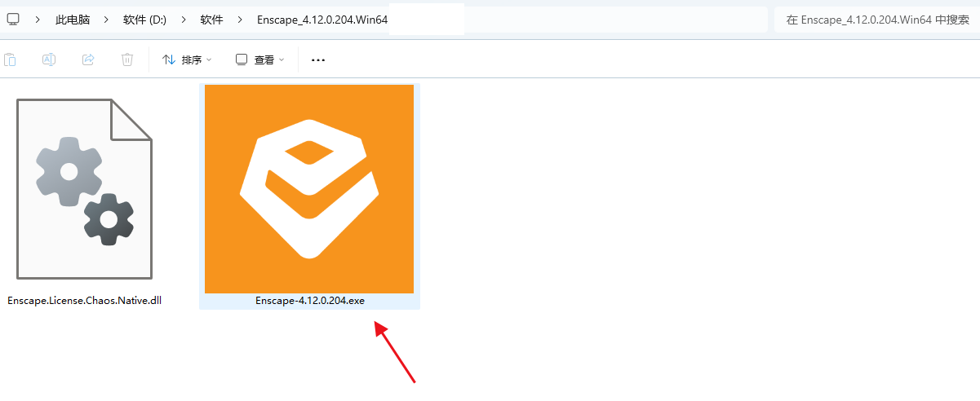
Task: Click the Enscape_4.12.0.204.Win64 breadcrumb segment
Action: point(321,19)
